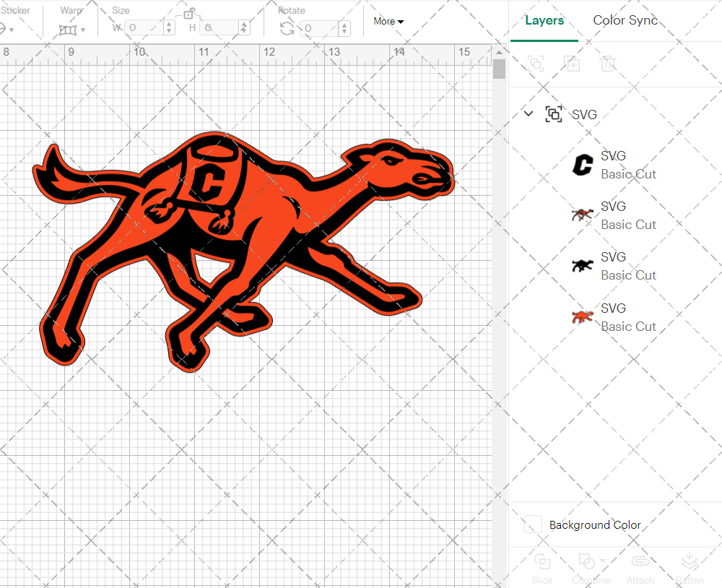
Task: Click the duplicate layer icon
Action: [573, 64]
